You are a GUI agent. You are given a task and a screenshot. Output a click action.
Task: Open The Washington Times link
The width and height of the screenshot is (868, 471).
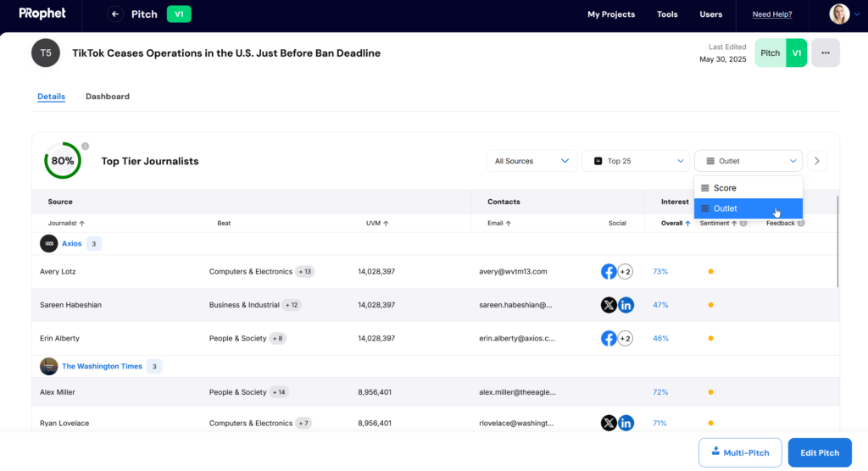102,367
